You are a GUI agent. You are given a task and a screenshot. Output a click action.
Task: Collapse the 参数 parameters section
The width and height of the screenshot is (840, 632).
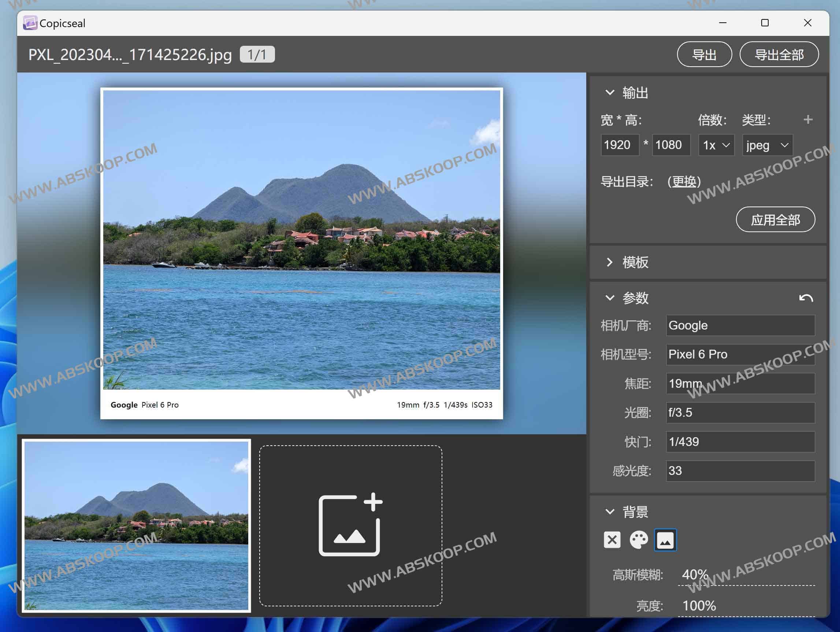609,298
